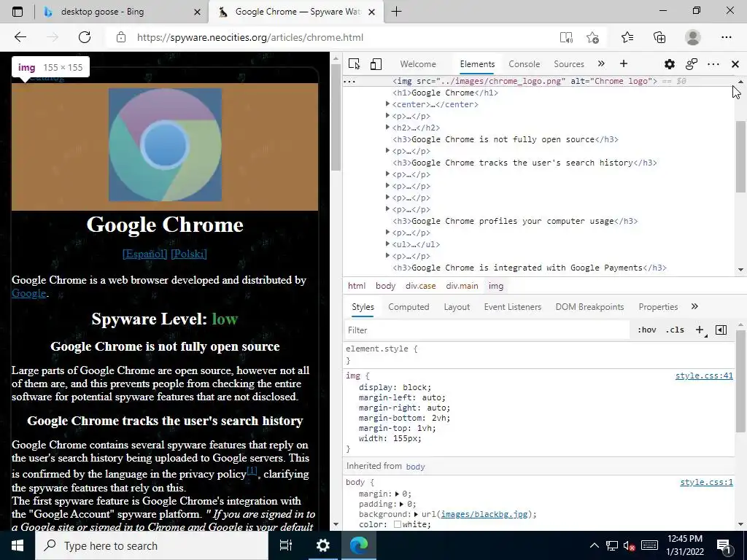This screenshot has width=747, height=560.
Task: Open the Layout tab
Action: tap(457, 307)
